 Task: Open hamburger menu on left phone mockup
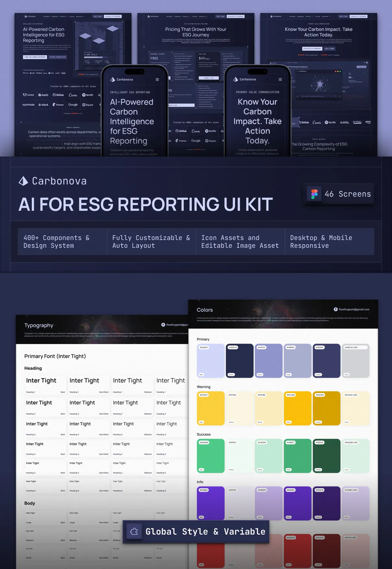[157, 80]
